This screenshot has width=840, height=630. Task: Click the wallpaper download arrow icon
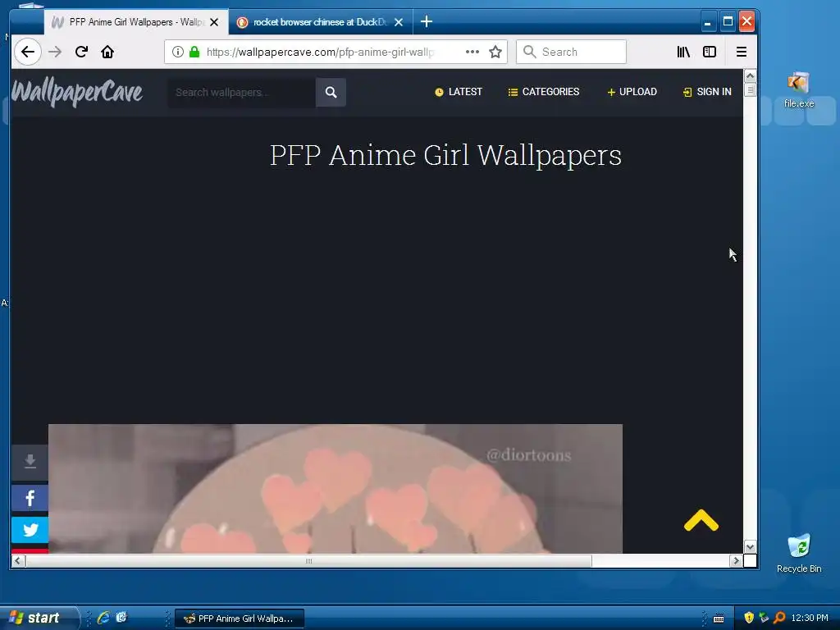point(30,461)
